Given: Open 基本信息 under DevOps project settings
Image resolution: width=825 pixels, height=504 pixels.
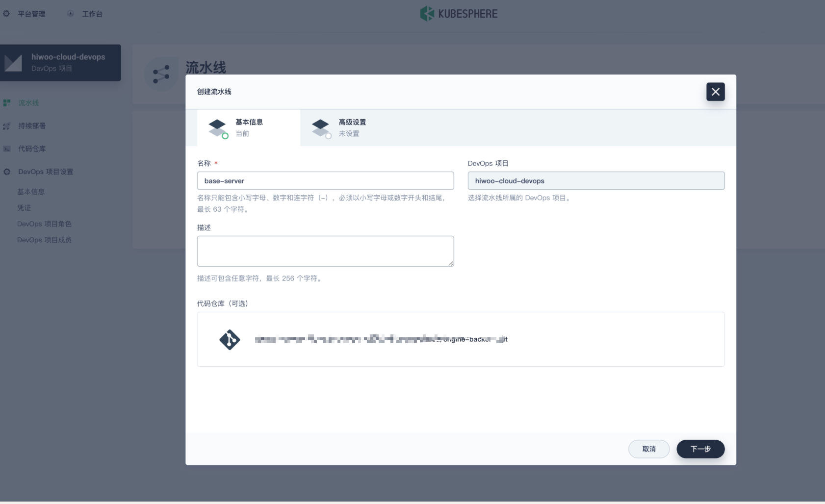Looking at the screenshot, I should coord(31,192).
